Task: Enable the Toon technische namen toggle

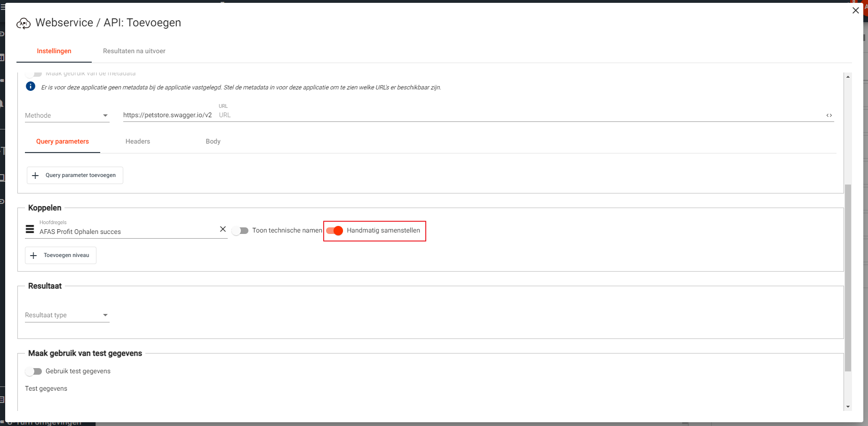Action: coord(240,231)
